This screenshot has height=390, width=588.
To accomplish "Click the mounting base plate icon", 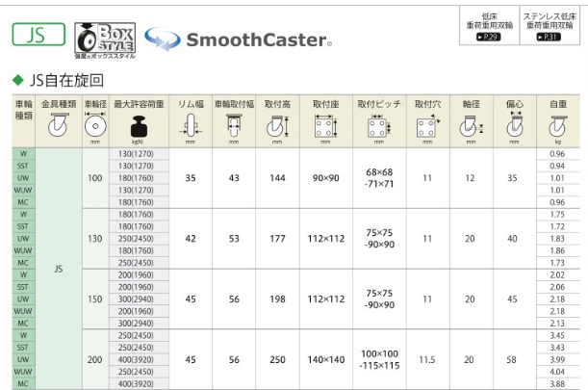I will 325,126.
